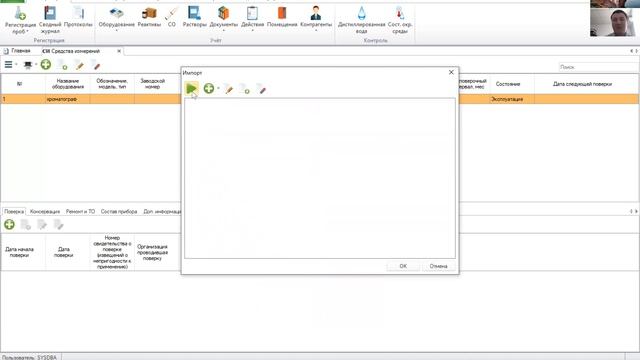Viewport: 640px width, 360px height.
Task: Open Помещения in the ribbon
Action: tap(282, 18)
